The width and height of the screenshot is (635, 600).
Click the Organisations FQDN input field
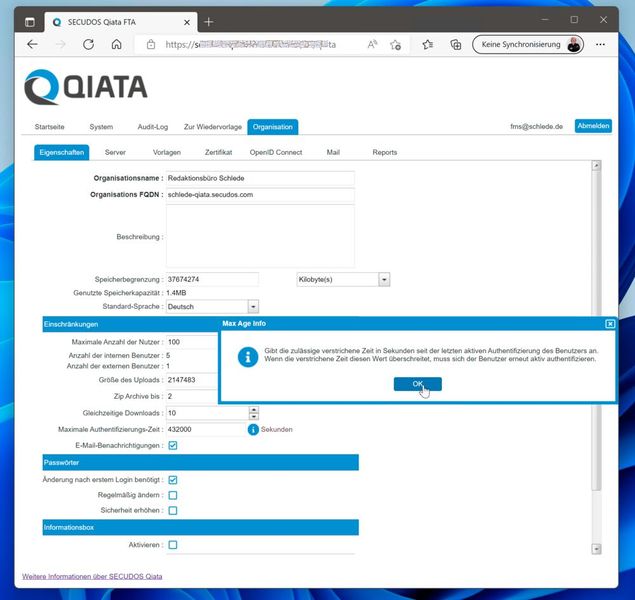(260, 195)
